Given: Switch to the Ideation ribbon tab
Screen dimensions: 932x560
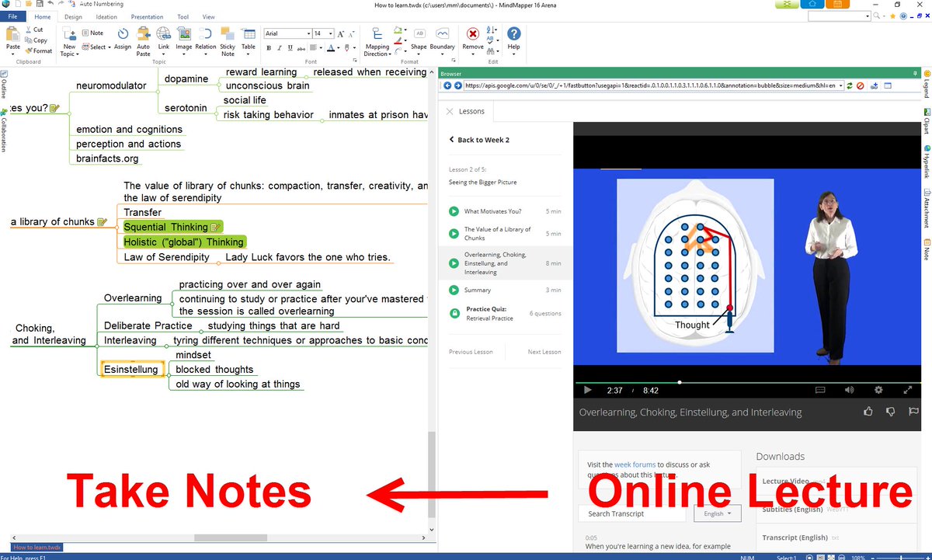Looking at the screenshot, I should pyautogui.click(x=106, y=16).
